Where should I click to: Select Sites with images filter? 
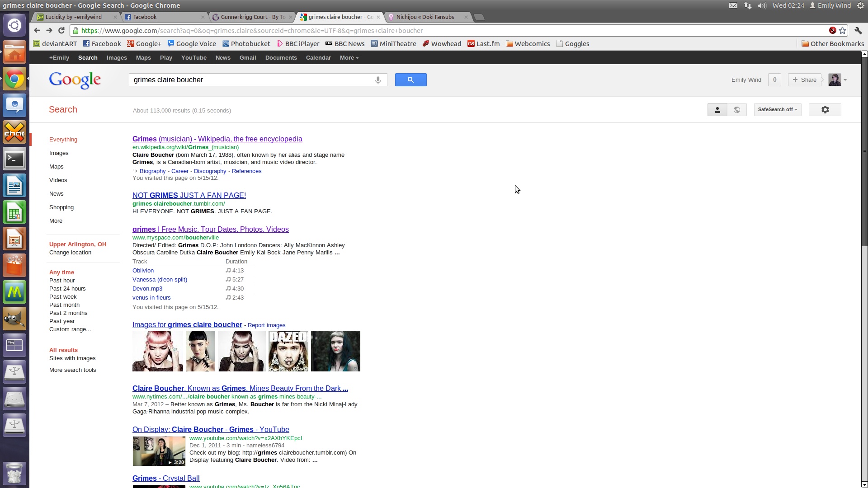72,358
